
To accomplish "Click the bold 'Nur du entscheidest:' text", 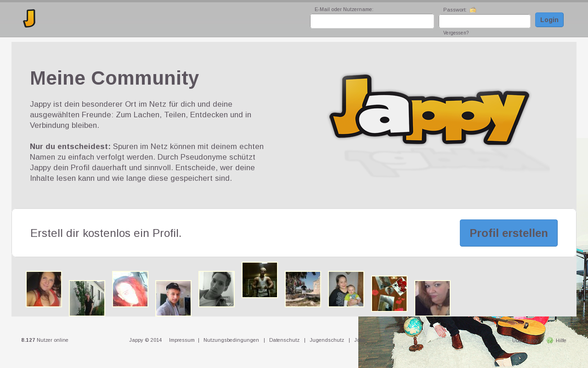I will point(70,146).
